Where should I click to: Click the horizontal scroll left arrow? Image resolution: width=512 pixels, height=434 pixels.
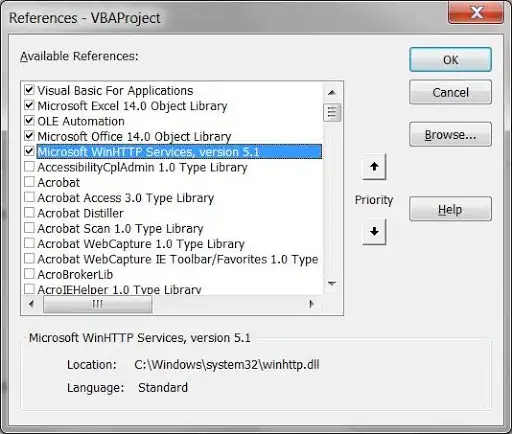pyautogui.click(x=32, y=304)
